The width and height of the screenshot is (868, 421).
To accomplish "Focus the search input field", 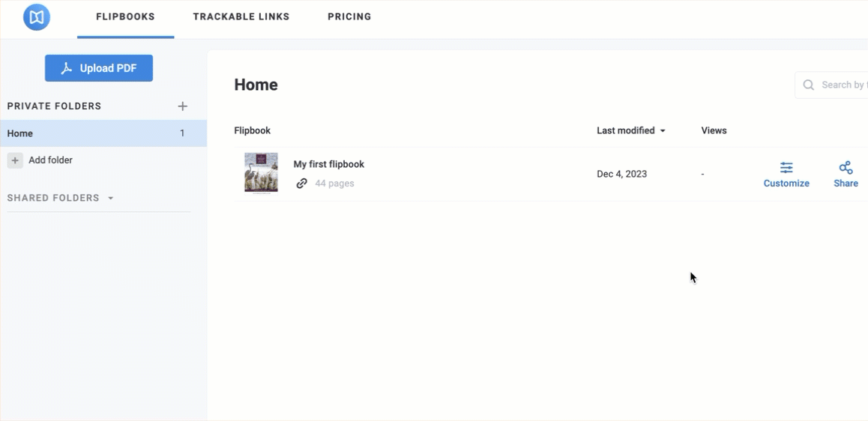I will click(x=843, y=85).
